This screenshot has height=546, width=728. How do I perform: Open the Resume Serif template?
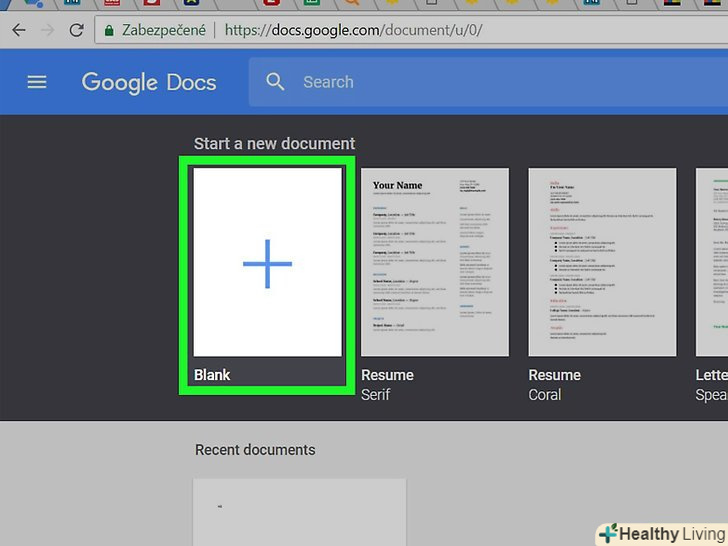coord(435,262)
